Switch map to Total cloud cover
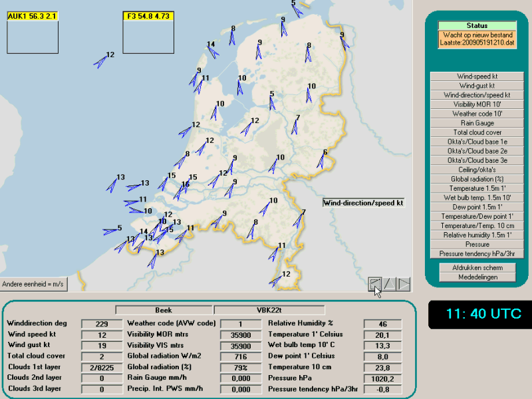 pyautogui.click(x=477, y=132)
